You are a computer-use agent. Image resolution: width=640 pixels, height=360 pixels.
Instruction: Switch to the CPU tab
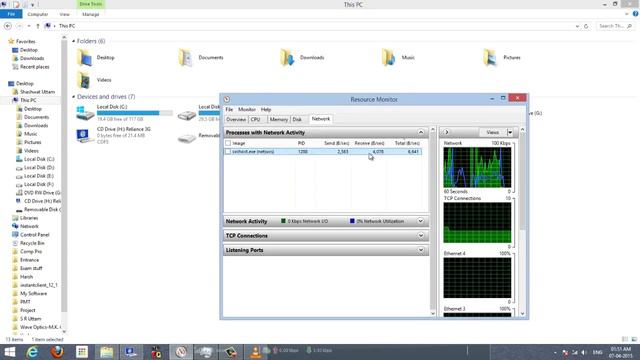tap(256, 120)
